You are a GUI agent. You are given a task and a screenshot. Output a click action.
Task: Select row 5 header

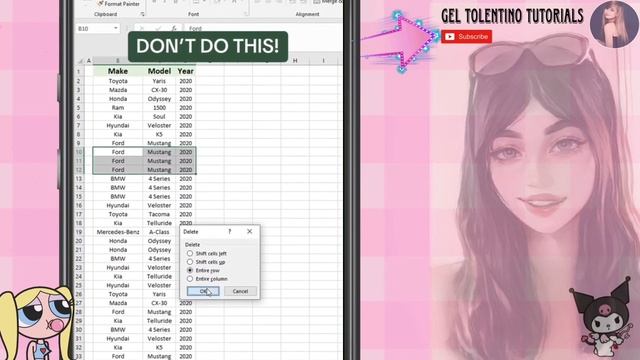[79, 108]
